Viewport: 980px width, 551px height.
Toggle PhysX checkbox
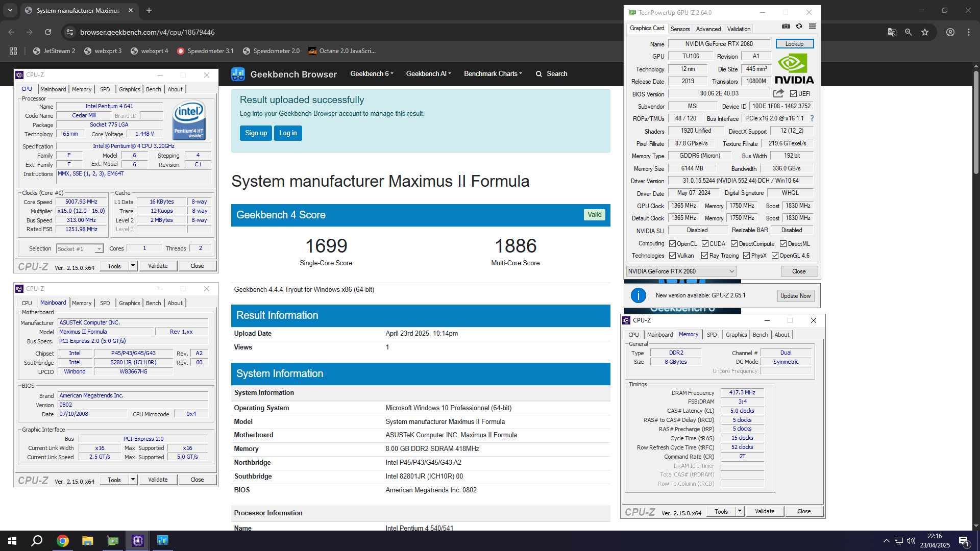pyautogui.click(x=746, y=256)
